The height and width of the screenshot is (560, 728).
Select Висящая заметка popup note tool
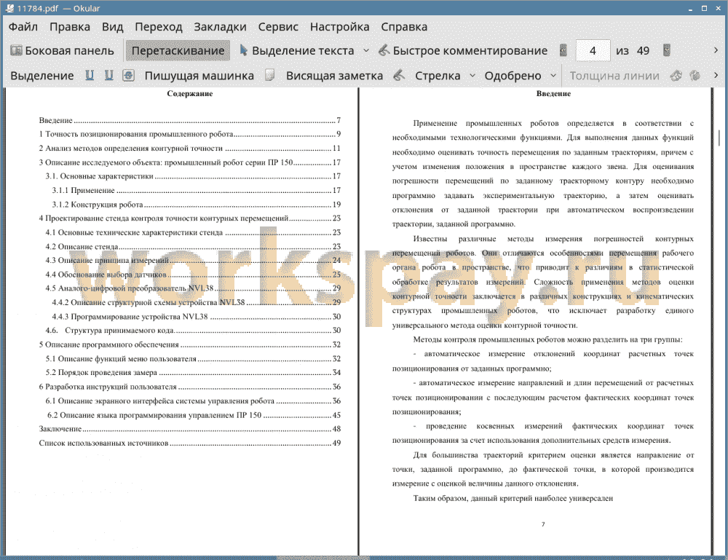click(334, 76)
